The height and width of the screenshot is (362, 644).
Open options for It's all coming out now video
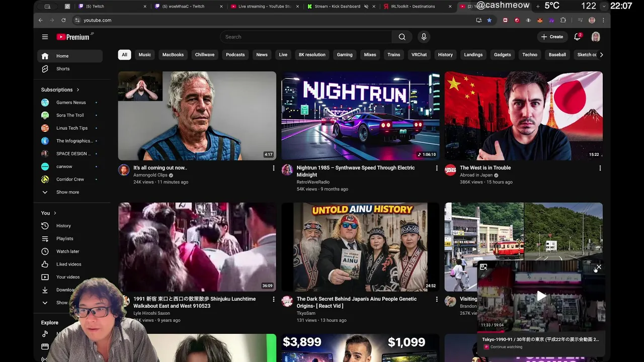coord(274,168)
